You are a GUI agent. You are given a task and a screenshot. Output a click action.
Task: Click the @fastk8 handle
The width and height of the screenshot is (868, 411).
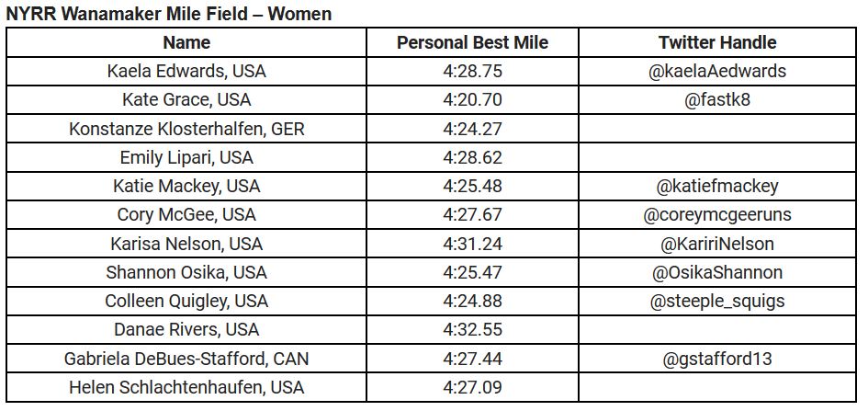pos(717,100)
